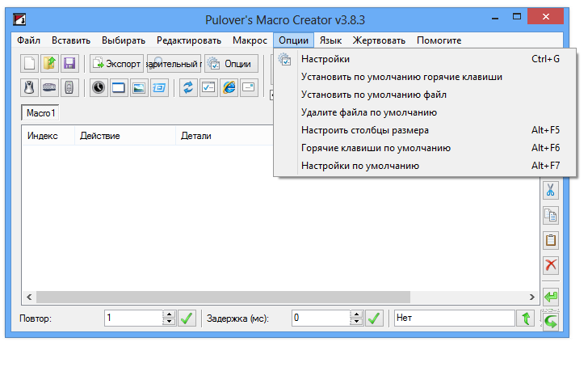Screen dimensions: 588x367
Task: Click the Индекс column header
Action: 48,136
